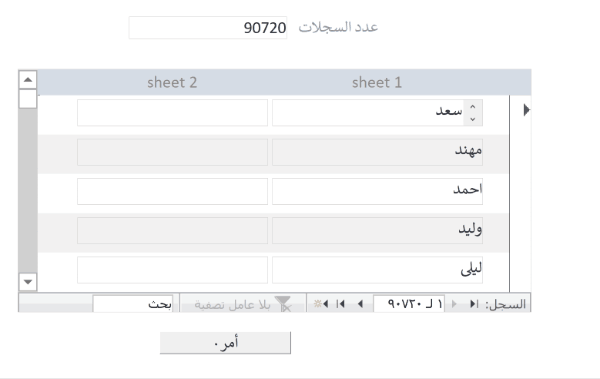
Task: Click the up spinner in سعد field
Action: [x=473, y=107]
